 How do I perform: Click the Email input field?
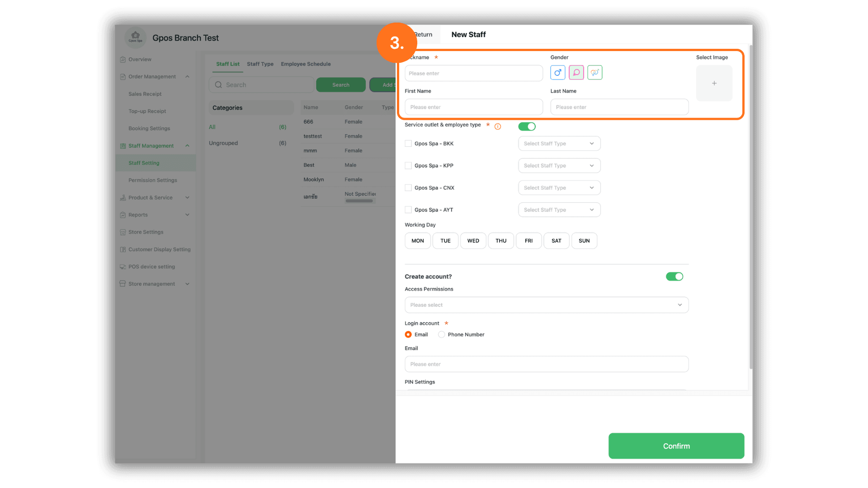(x=547, y=364)
